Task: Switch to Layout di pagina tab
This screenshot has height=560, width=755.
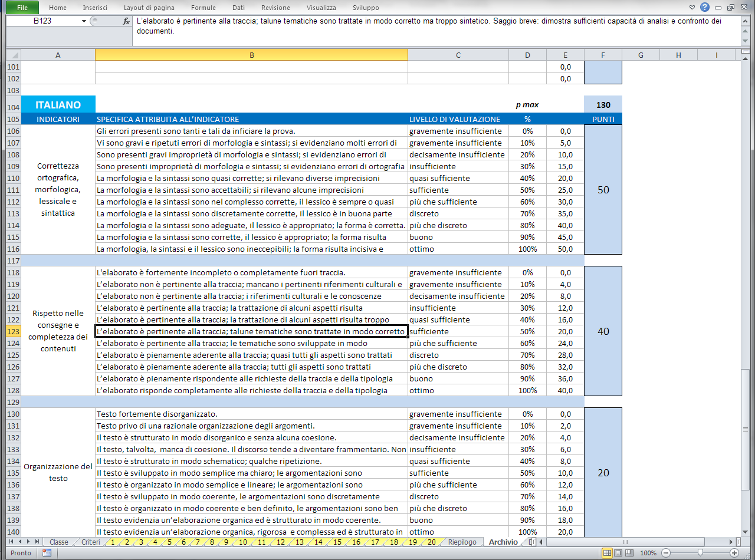Action: tap(148, 8)
